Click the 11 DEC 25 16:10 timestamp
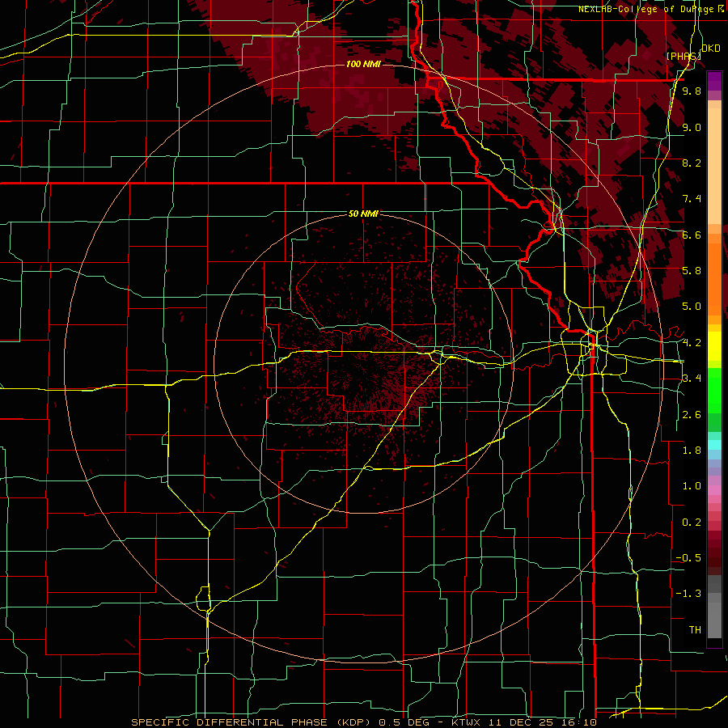728x728 pixels. pos(542,722)
